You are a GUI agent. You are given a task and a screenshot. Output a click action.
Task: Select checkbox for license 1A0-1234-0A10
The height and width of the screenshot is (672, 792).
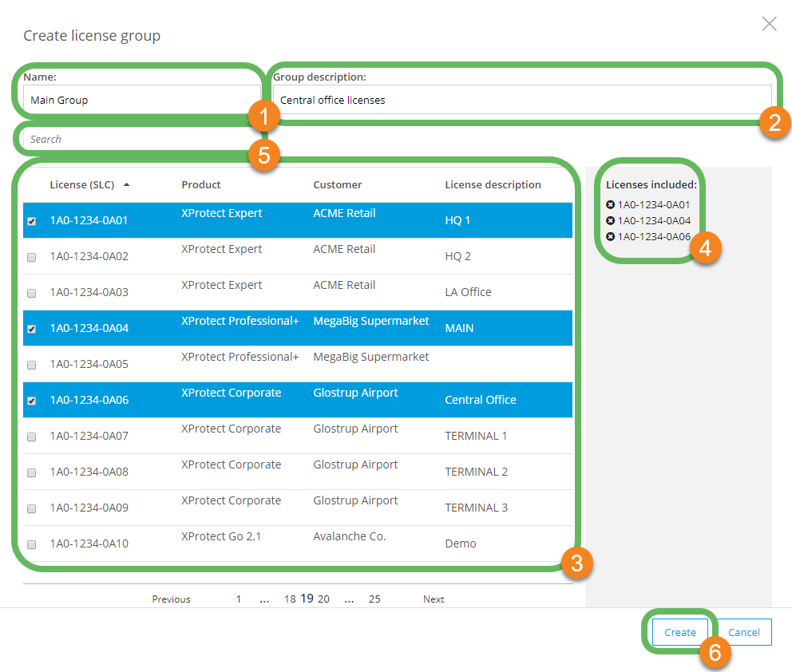(32, 545)
